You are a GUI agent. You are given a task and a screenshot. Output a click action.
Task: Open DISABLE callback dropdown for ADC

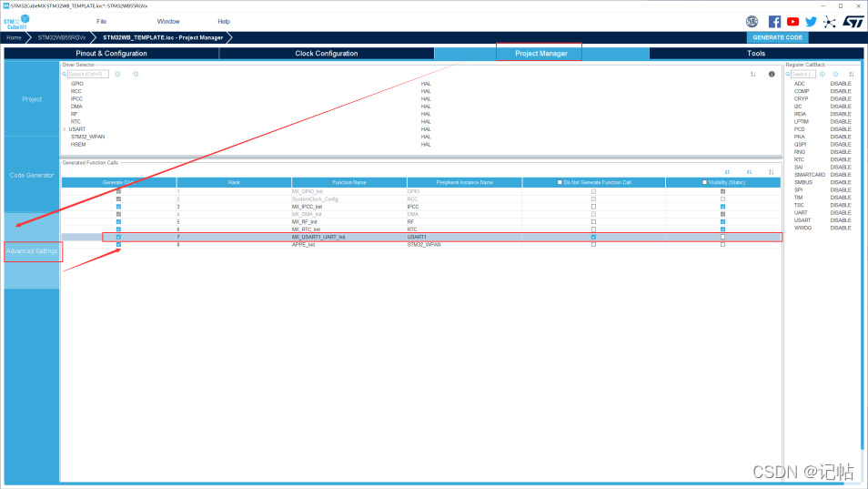point(841,84)
